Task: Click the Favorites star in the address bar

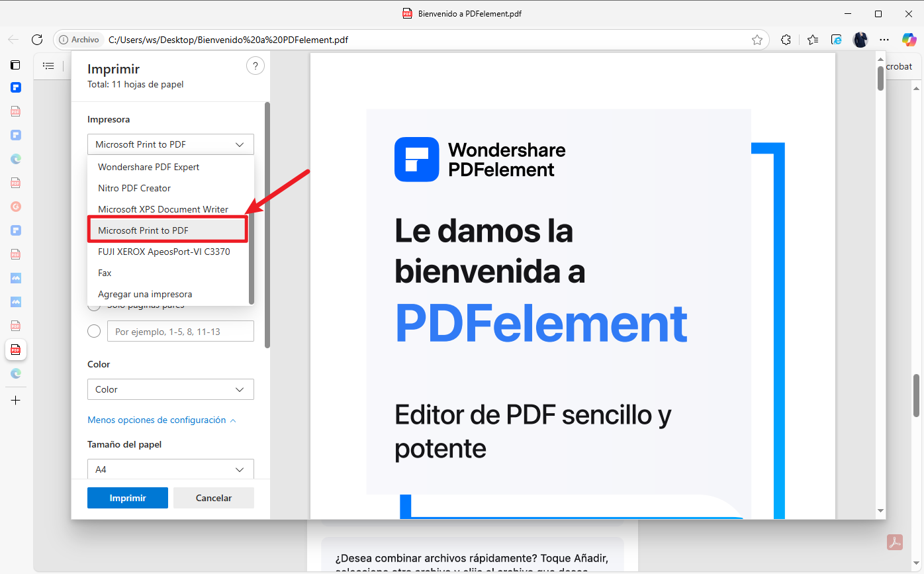Action: pos(757,40)
